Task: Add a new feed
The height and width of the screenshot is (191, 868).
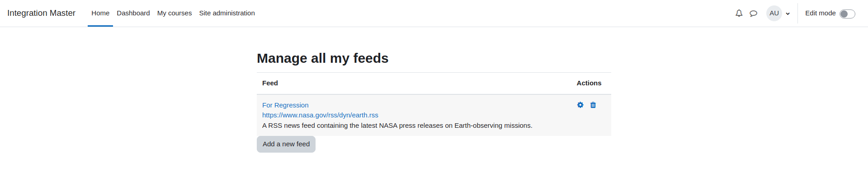Action: 286,144
